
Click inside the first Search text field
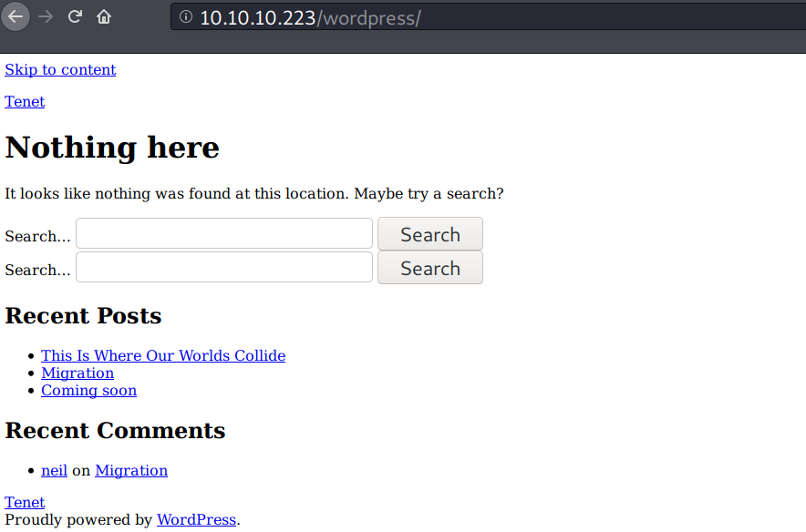223,234
